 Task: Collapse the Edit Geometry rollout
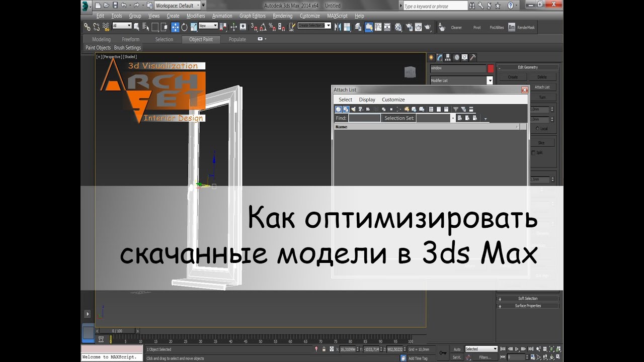click(x=528, y=67)
